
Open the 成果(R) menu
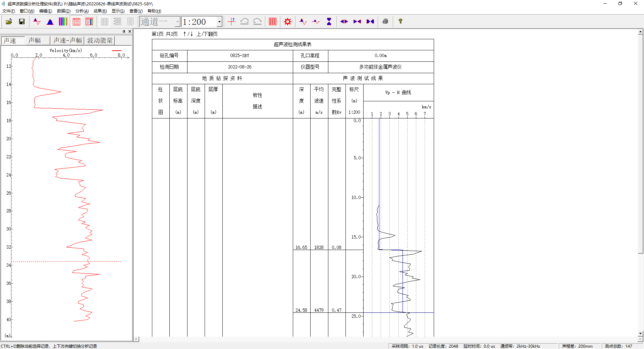click(x=100, y=11)
